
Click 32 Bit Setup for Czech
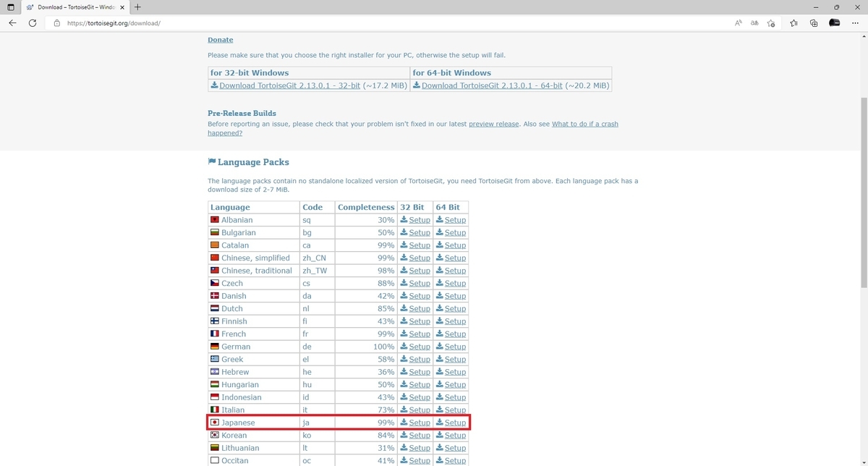point(415,283)
